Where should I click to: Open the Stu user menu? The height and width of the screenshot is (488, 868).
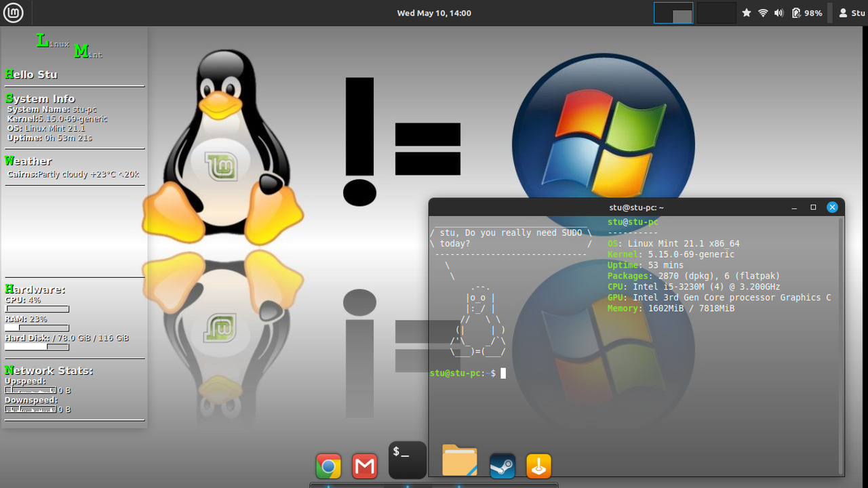coord(852,13)
